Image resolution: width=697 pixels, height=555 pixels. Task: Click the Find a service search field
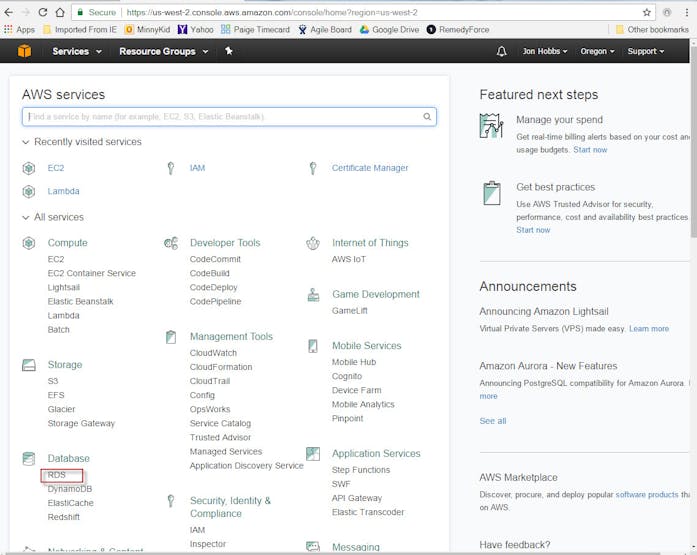coord(229,116)
